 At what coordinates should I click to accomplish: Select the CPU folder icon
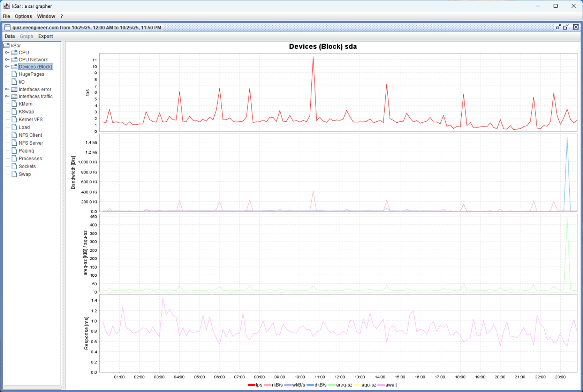[x=14, y=52]
